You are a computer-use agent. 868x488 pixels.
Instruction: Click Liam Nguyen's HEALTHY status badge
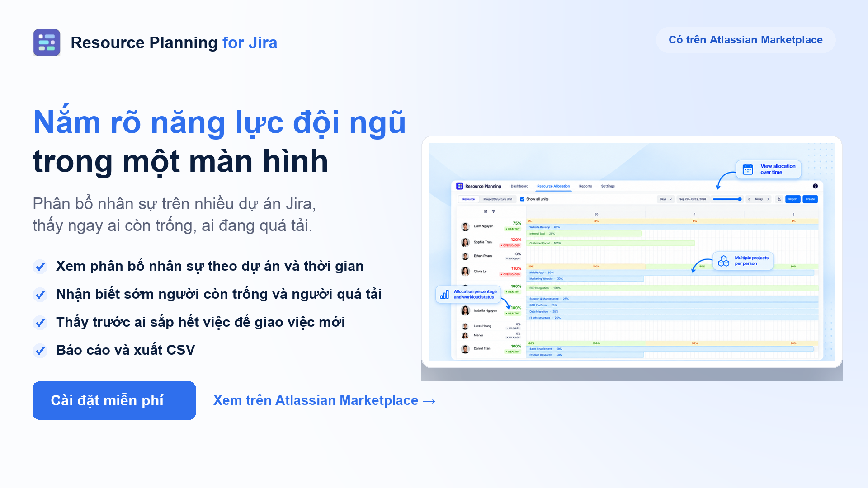(x=513, y=229)
